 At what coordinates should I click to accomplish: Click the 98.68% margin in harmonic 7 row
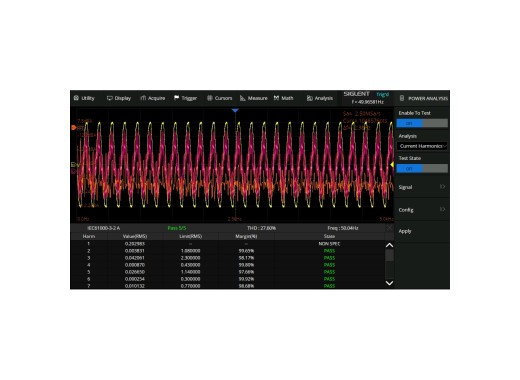pyautogui.click(x=246, y=286)
